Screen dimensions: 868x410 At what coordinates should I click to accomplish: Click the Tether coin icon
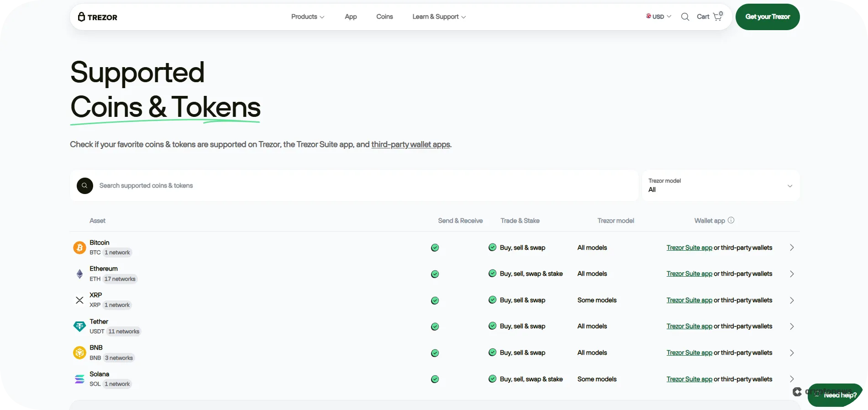pyautogui.click(x=79, y=326)
